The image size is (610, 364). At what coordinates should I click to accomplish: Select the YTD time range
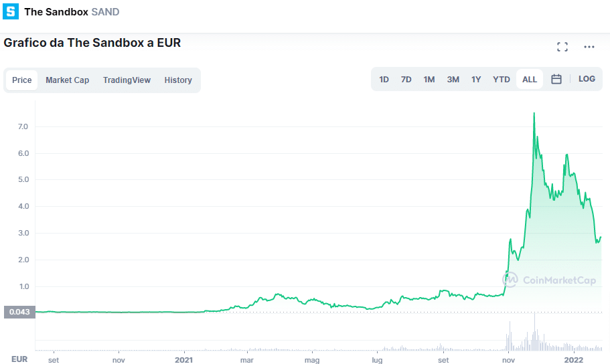(x=502, y=80)
